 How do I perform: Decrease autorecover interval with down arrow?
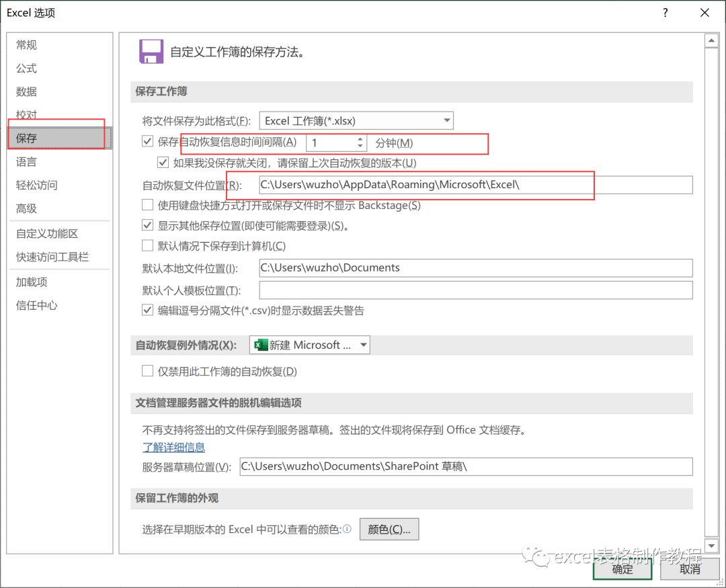point(360,146)
